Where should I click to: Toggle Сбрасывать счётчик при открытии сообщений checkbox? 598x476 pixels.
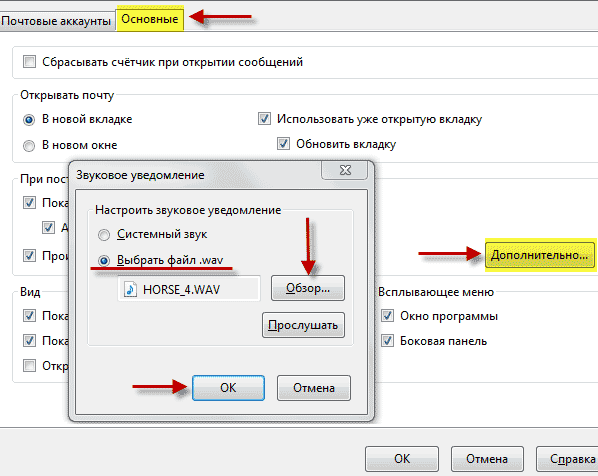(29, 62)
